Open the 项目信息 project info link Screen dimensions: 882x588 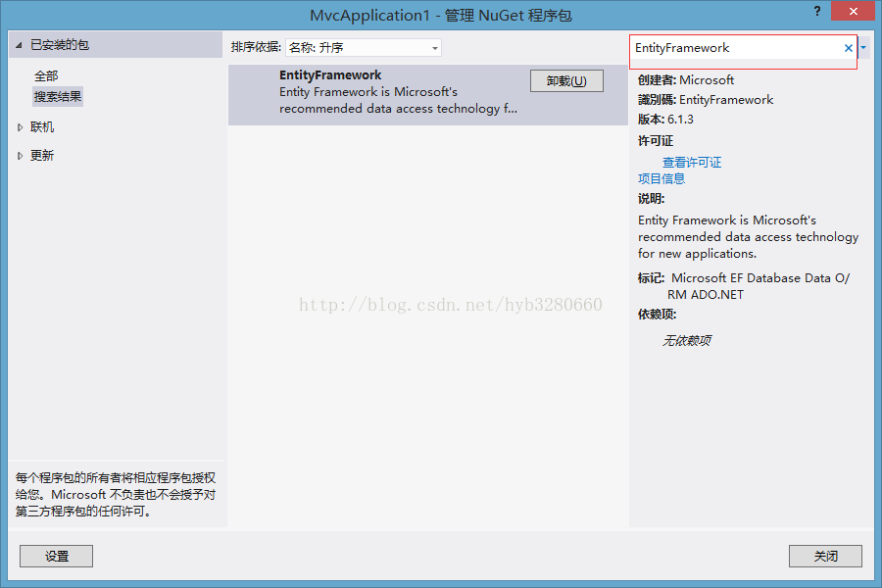[661, 179]
